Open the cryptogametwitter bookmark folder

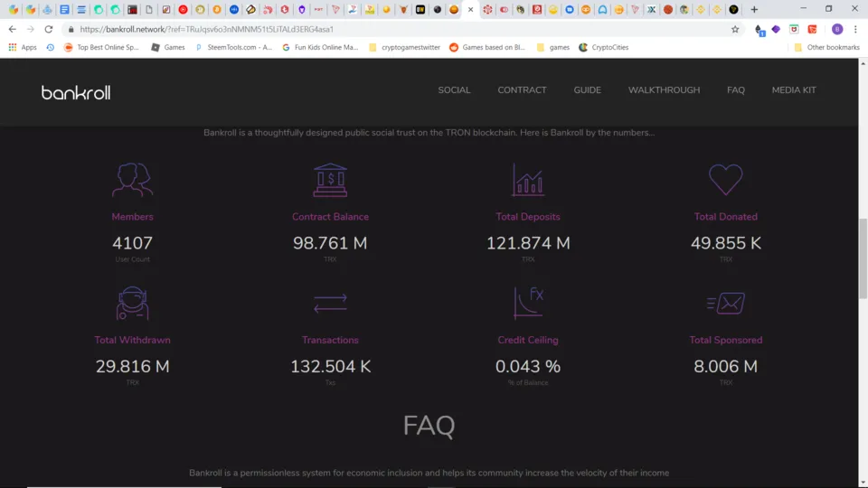(x=404, y=48)
